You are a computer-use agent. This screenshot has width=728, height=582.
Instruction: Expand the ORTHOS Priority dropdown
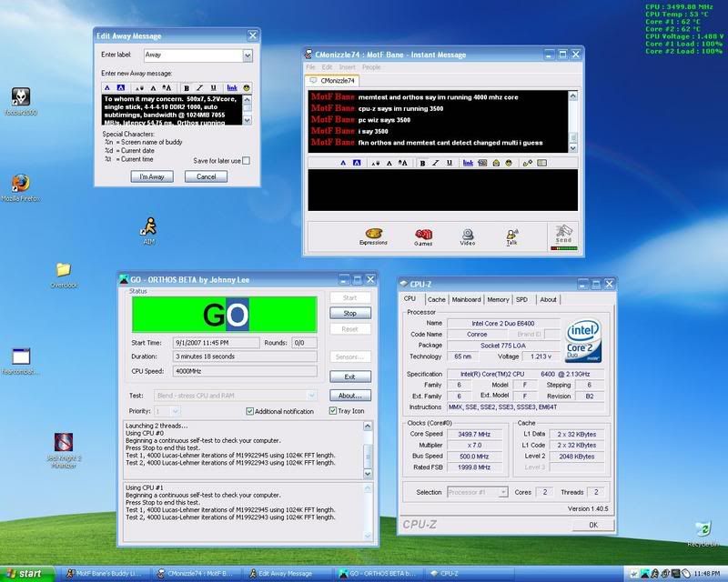coord(175,411)
